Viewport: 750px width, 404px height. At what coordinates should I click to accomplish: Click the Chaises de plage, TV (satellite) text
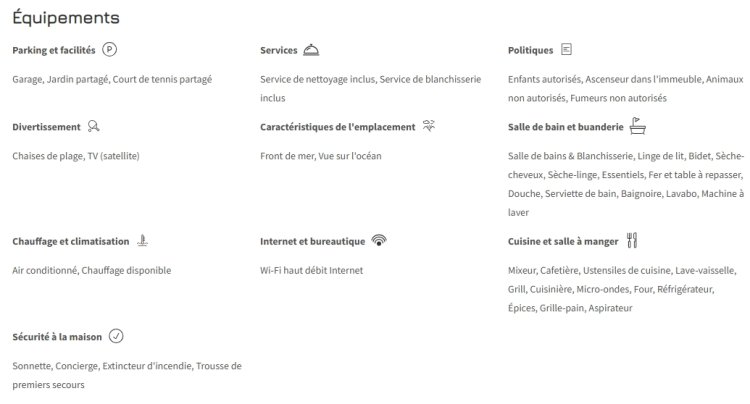pyautogui.click(x=76, y=156)
